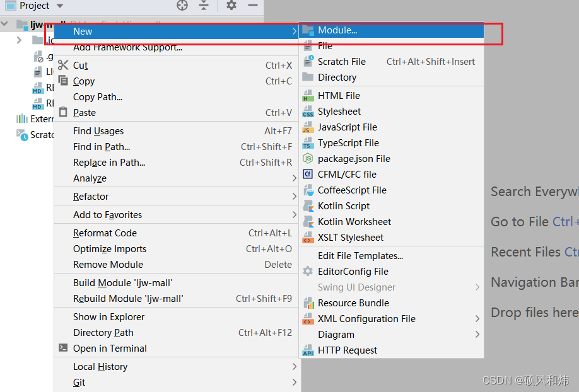Open the Project panel settings gear
Viewport: 579px width, 392px height.
(231, 5)
